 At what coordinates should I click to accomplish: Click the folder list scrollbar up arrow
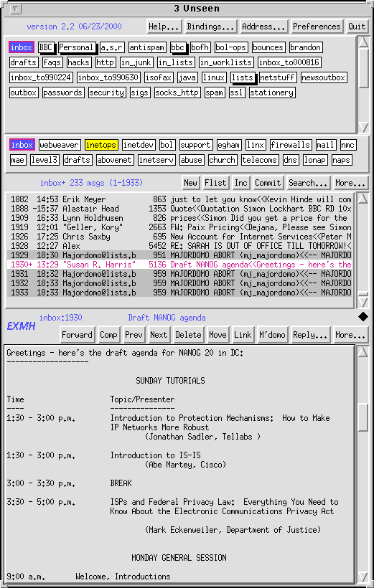point(363,42)
